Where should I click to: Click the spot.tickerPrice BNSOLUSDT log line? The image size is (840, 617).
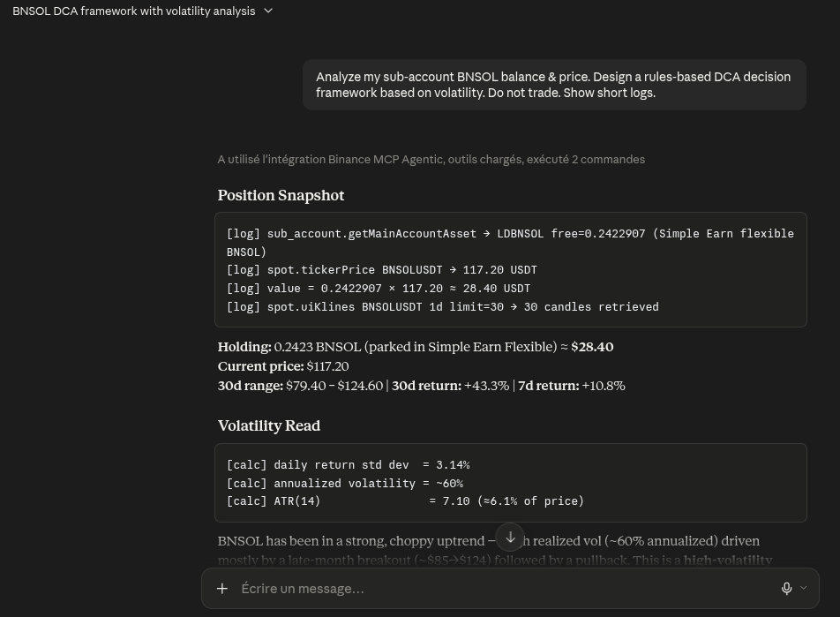(x=381, y=269)
